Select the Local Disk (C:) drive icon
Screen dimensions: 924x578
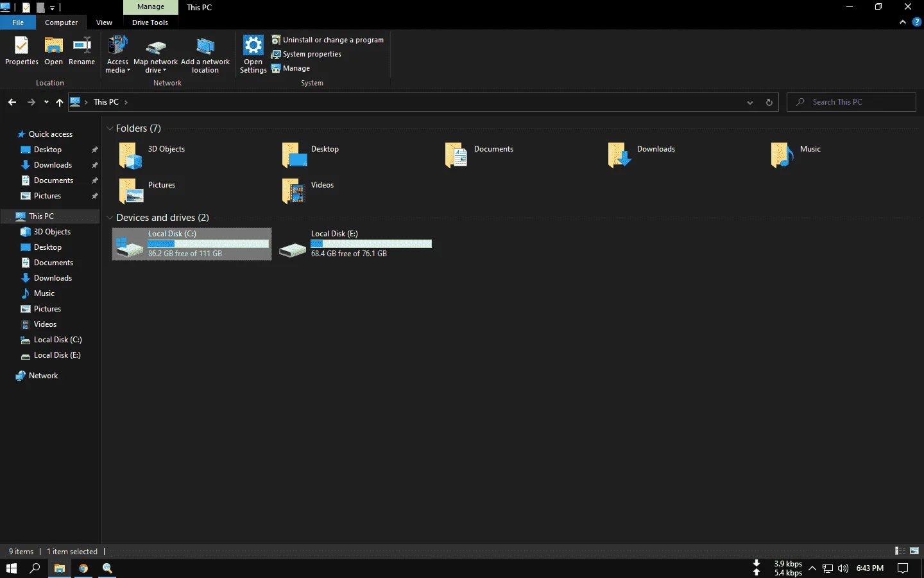coord(129,246)
